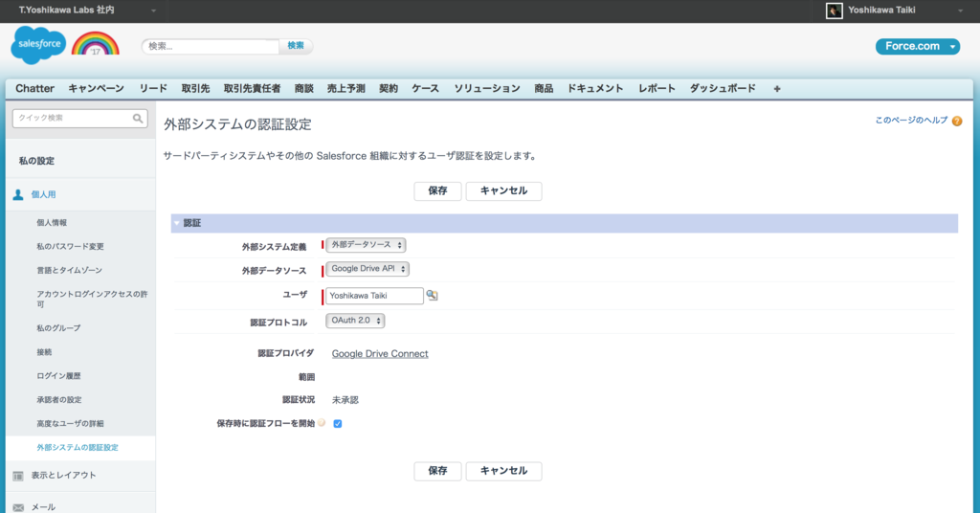Open the キャンペーン tab
980x513 pixels.
pyautogui.click(x=97, y=89)
